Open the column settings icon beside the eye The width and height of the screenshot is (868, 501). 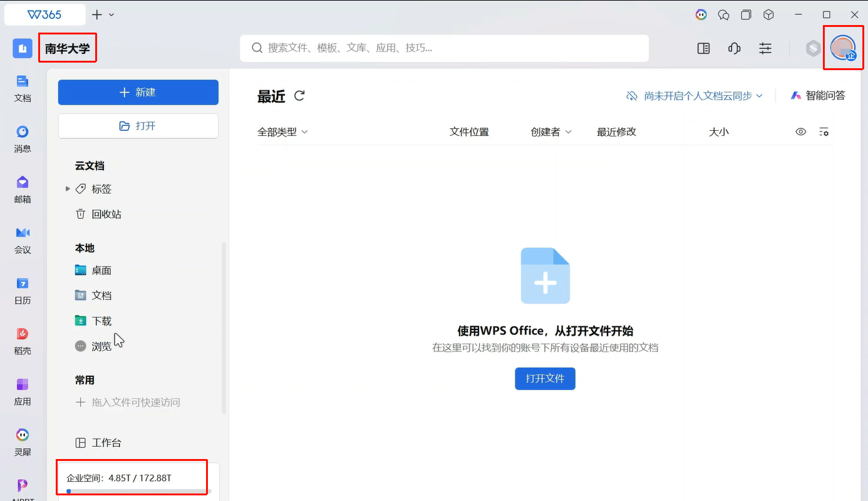(x=824, y=132)
